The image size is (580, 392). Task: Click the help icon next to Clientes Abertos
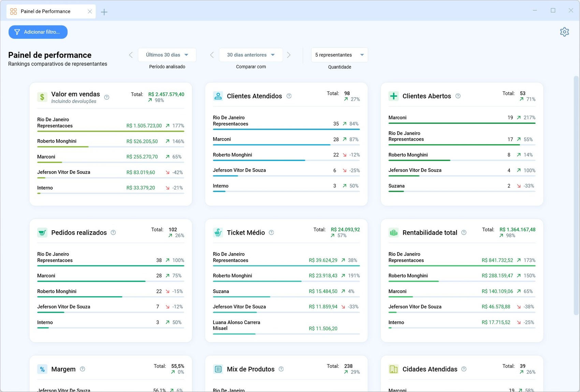pyautogui.click(x=458, y=96)
